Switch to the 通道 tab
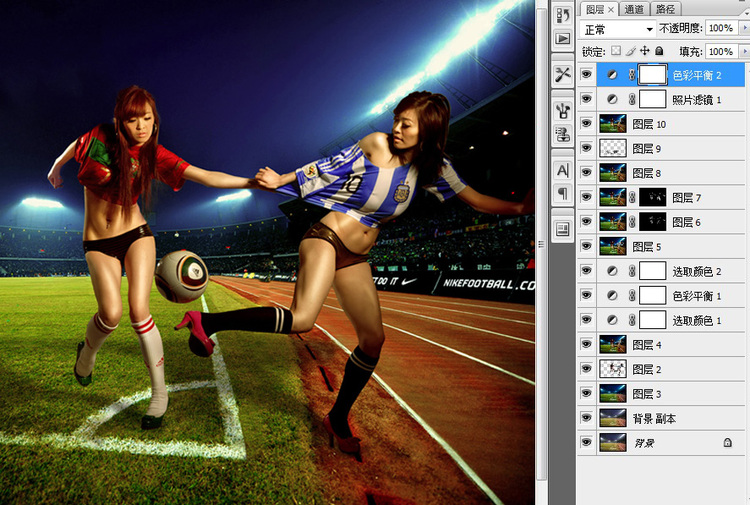Screen dimensions: 750x505 click(634, 9)
